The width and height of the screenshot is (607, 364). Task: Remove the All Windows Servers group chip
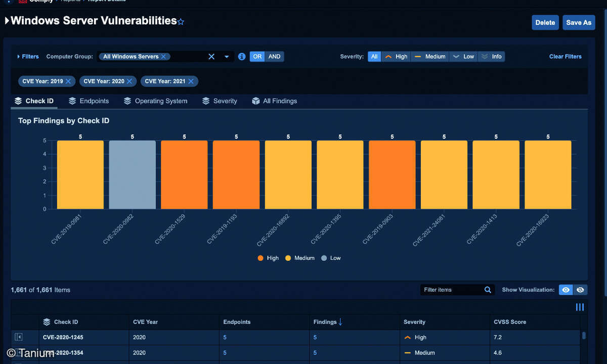163,57
